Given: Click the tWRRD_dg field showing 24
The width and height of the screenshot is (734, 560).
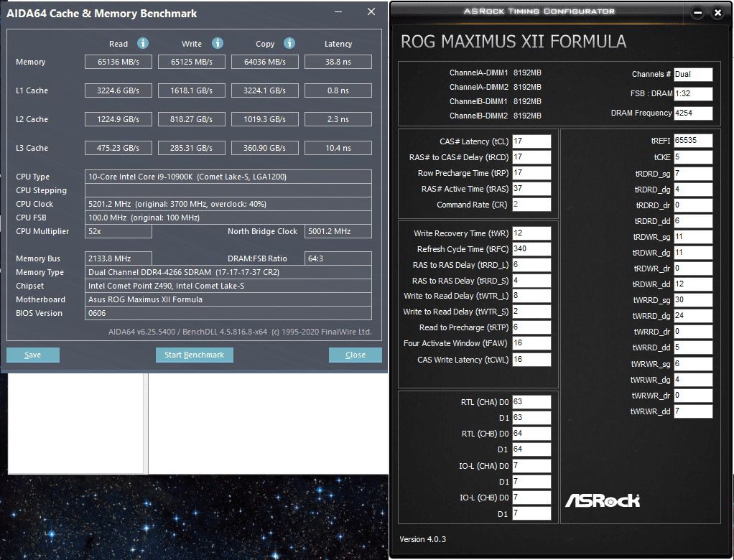Looking at the screenshot, I should click(693, 316).
